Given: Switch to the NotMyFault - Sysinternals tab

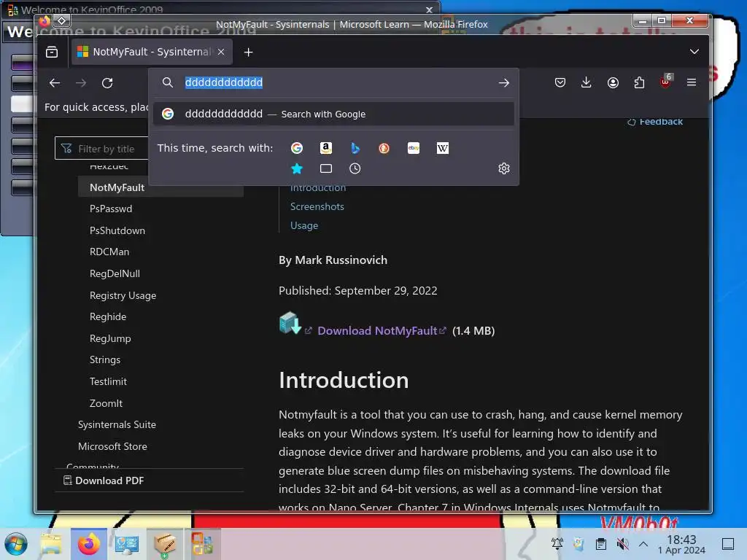Looking at the screenshot, I should click(x=152, y=52).
